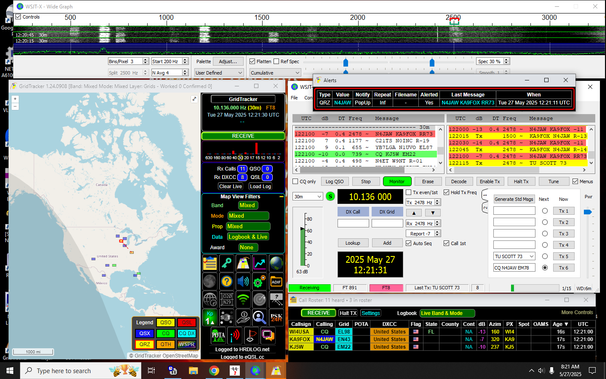Toggle the Hold Tx Freq checkbox
The image size is (606, 379).
[446, 192]
